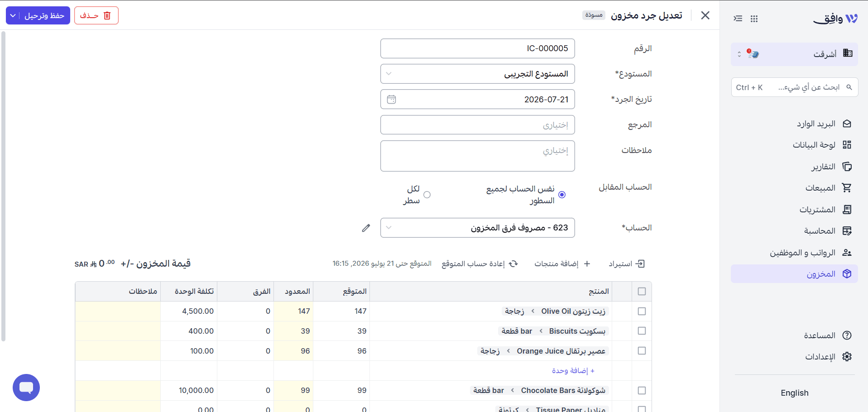The height and width of the screenshot is (412, 868).
Task: Toggle select-all checkbox in table header
Action: coord(642,292)
